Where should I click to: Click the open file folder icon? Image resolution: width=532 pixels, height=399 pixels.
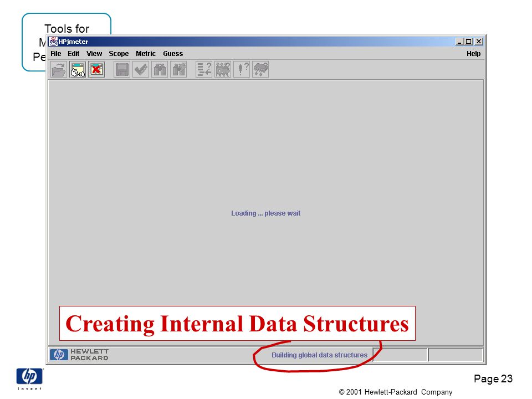[59, 70]
